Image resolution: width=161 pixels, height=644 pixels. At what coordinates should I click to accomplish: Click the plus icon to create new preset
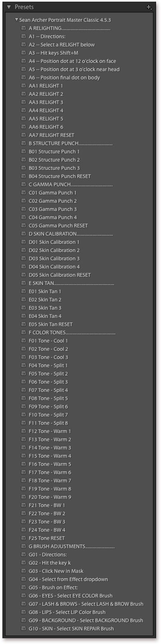tap(149, 7)
